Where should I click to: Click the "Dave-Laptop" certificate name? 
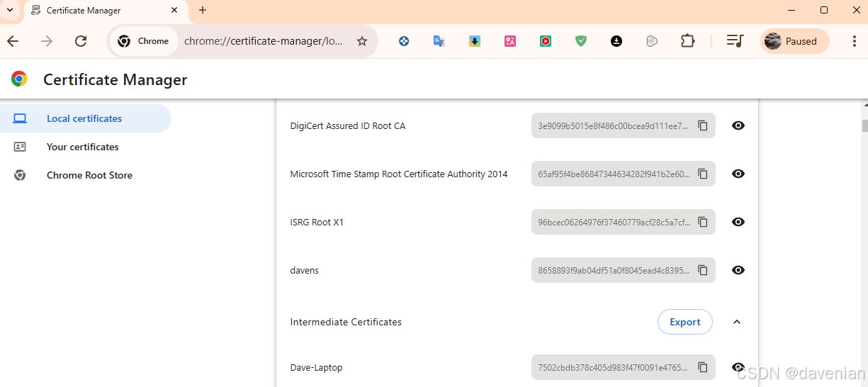click(x=317, y=368)
